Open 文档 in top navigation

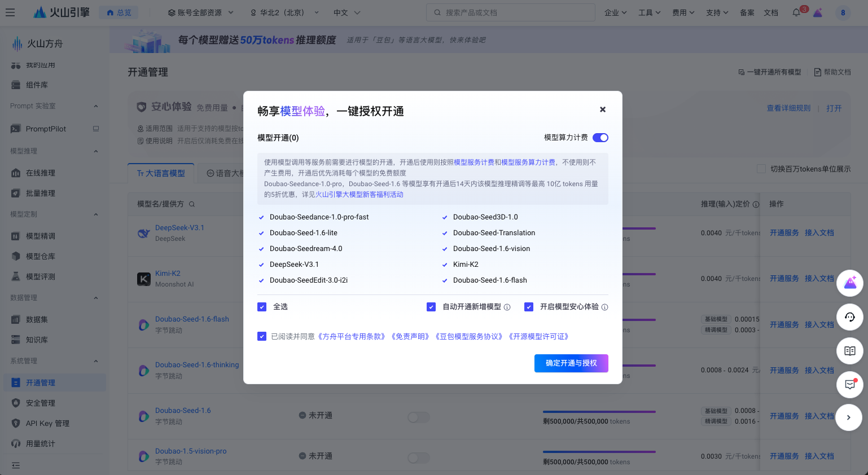pos(771,12)
